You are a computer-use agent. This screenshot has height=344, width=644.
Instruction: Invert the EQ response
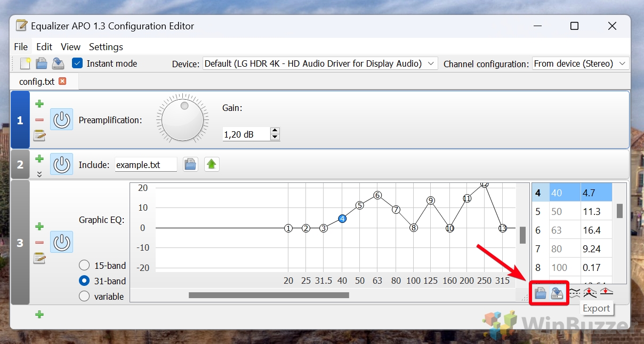574,292
